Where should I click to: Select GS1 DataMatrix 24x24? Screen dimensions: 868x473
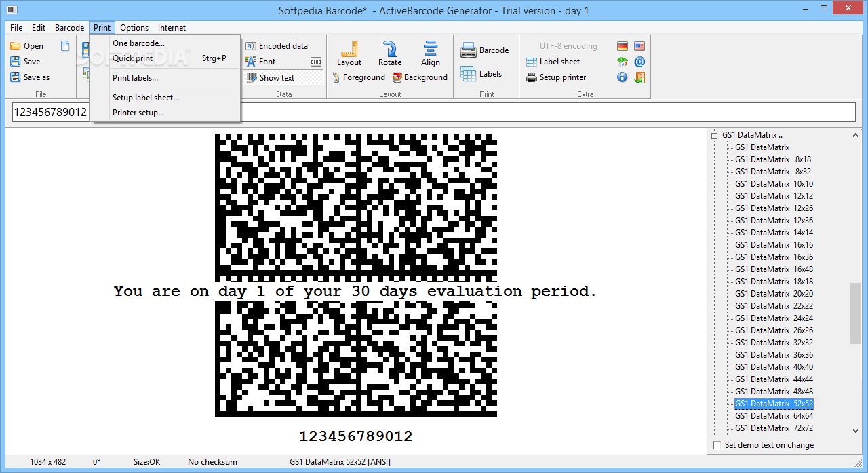coord(774,318)
